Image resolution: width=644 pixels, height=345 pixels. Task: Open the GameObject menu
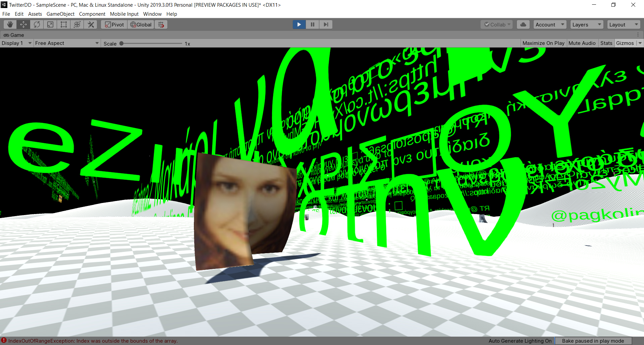60,14
